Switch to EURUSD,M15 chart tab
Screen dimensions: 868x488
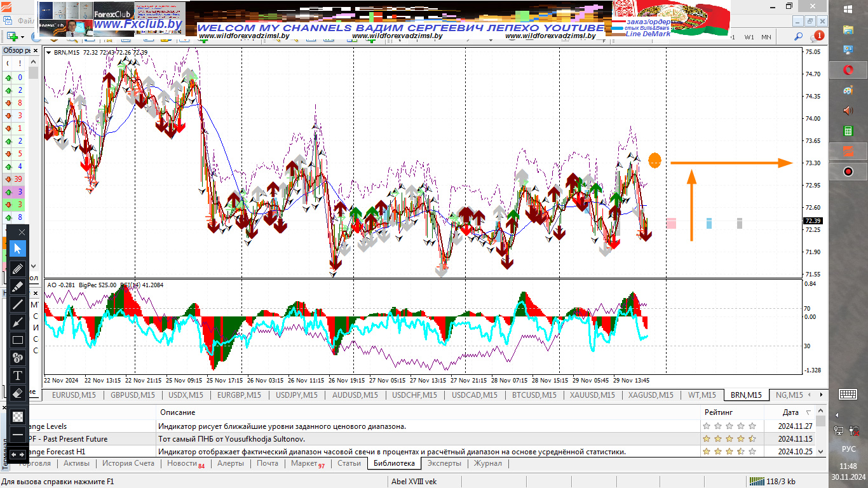click(x=74, y=395)
